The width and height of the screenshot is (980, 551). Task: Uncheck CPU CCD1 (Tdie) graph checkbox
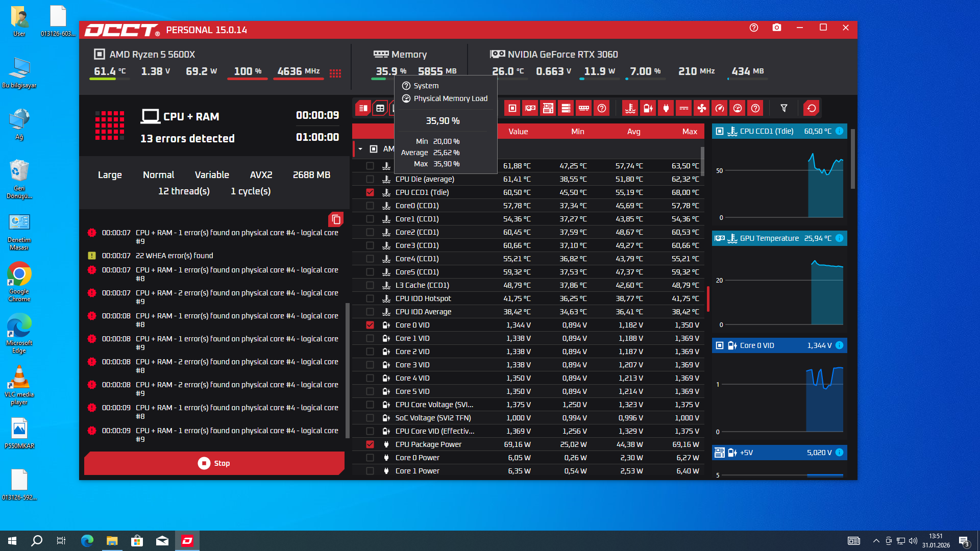click(x=370, y=192)
